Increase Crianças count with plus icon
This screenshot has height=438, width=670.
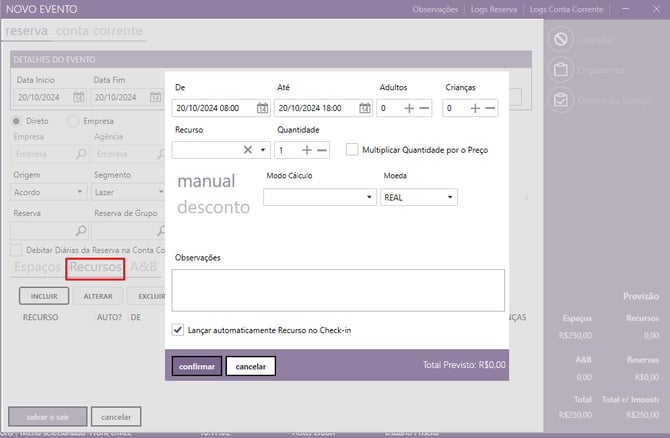(475, 108)
